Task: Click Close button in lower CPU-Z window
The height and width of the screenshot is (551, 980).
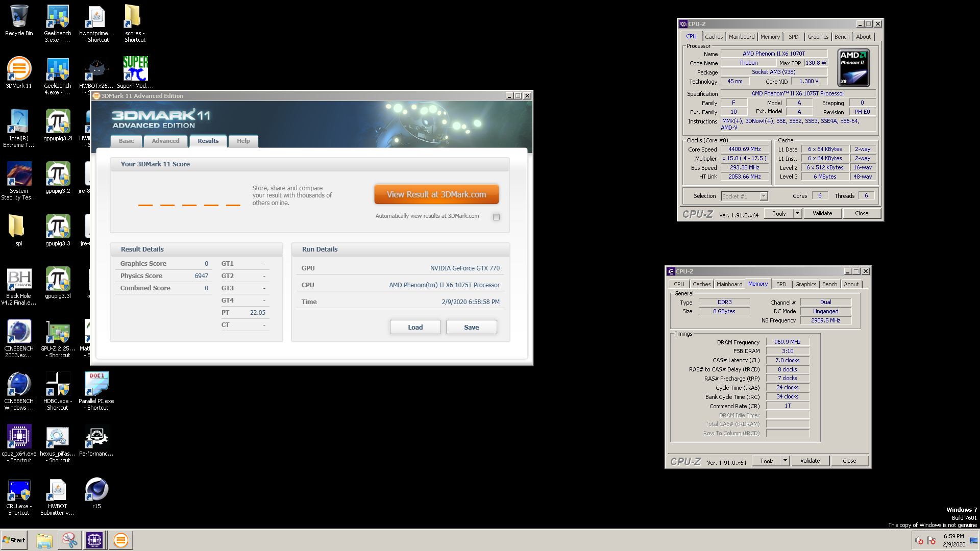Action: (849, 461)
